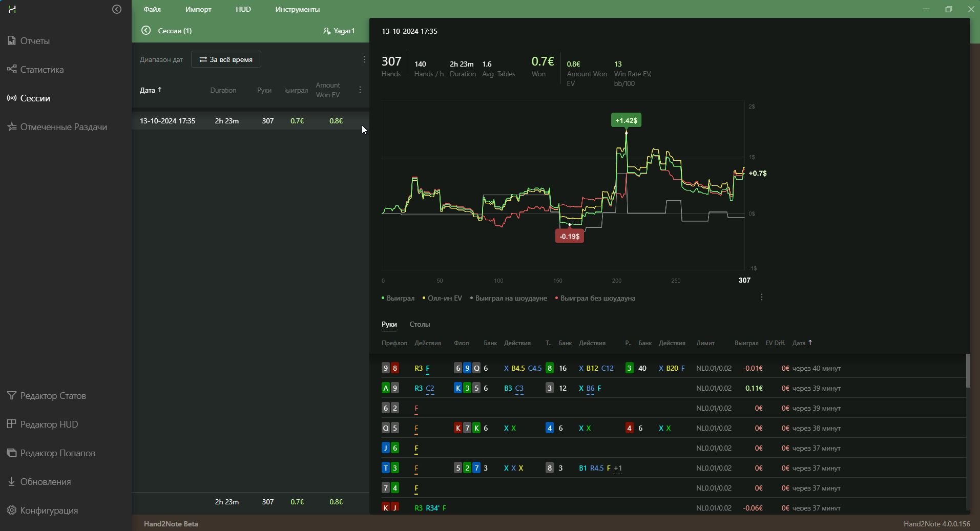This screenshot has height=531, width=980.
Task: Switch to the Столы tab
Action: 420,324
